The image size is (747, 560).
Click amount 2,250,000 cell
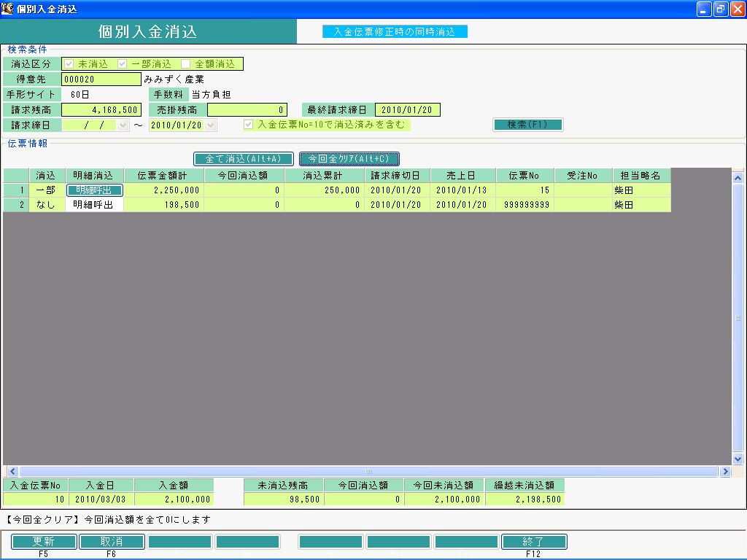pyautogui.click(x=164, y=190)
